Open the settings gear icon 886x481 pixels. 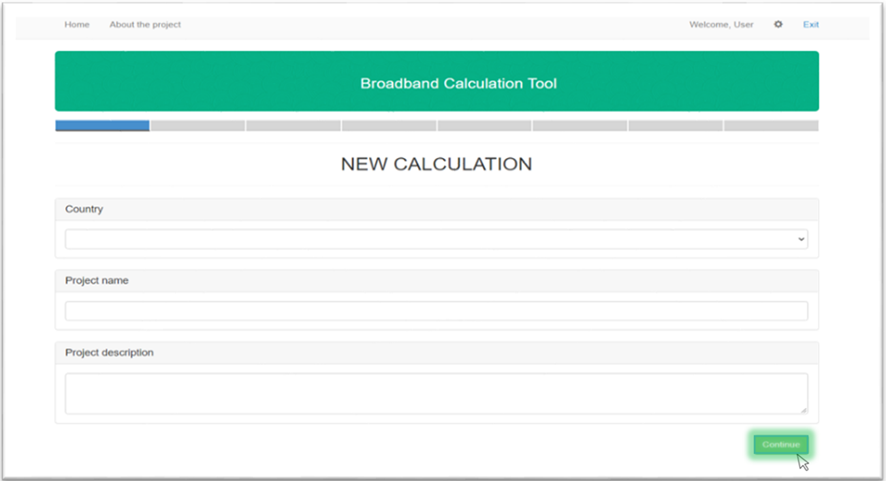[778, 25]
